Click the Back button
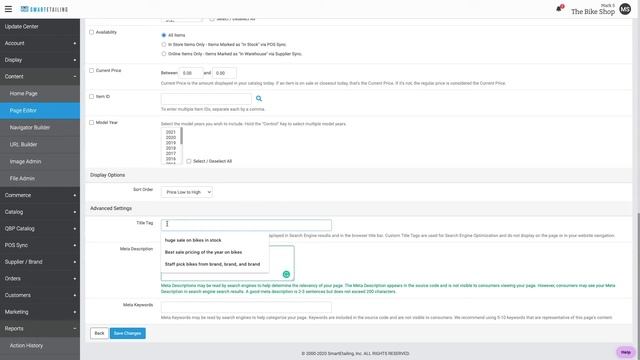 [x=99, y=333]
